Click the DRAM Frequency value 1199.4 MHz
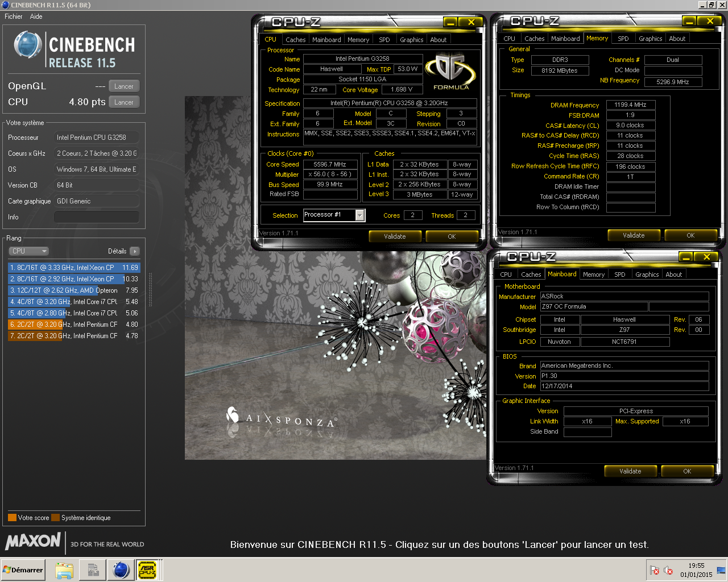Screen dimensions: 728x582 pos(630,105)
